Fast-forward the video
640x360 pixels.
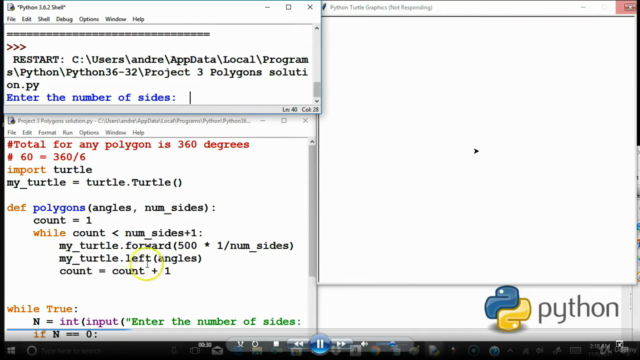coord(341,344)
